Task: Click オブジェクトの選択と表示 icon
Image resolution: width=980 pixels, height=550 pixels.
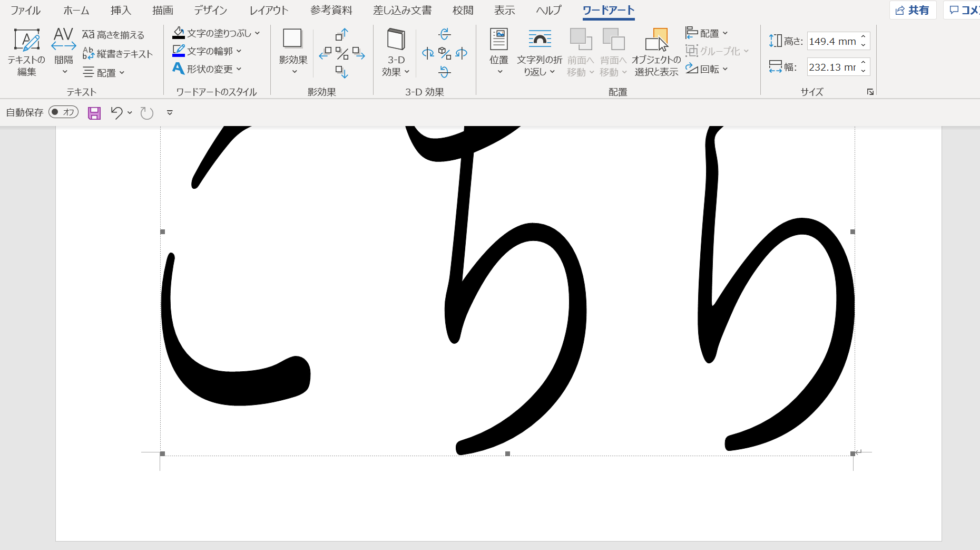Action: [656, 40]
